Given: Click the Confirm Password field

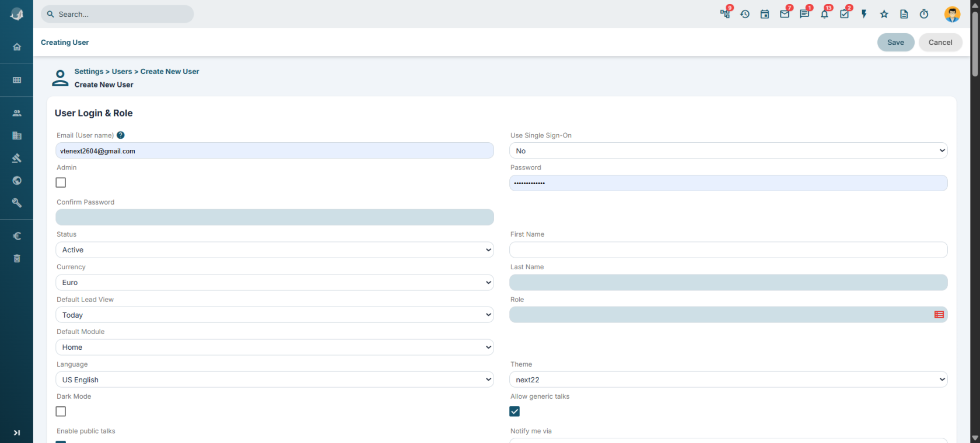Looking at the screenshot, I should coord(275,217).
